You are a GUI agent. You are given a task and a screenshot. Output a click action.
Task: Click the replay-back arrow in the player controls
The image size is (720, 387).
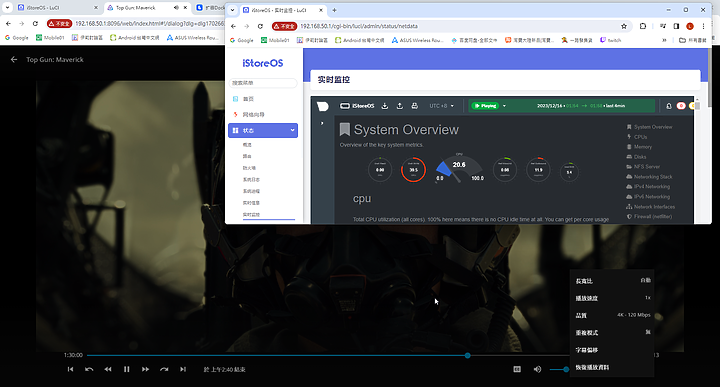[x=89, y=369]
